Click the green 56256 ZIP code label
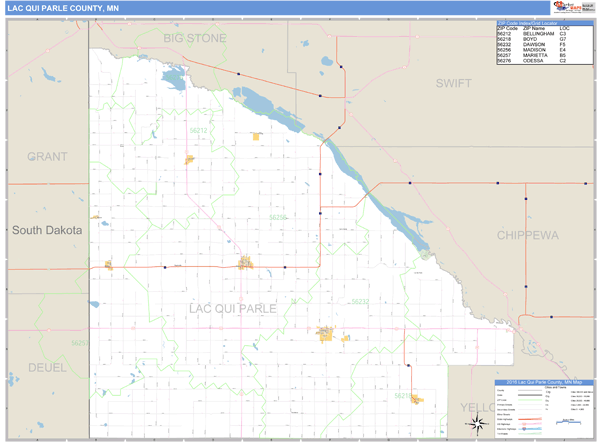The height and width of the screenshot is (442, 600). click(x=278, y=217)
